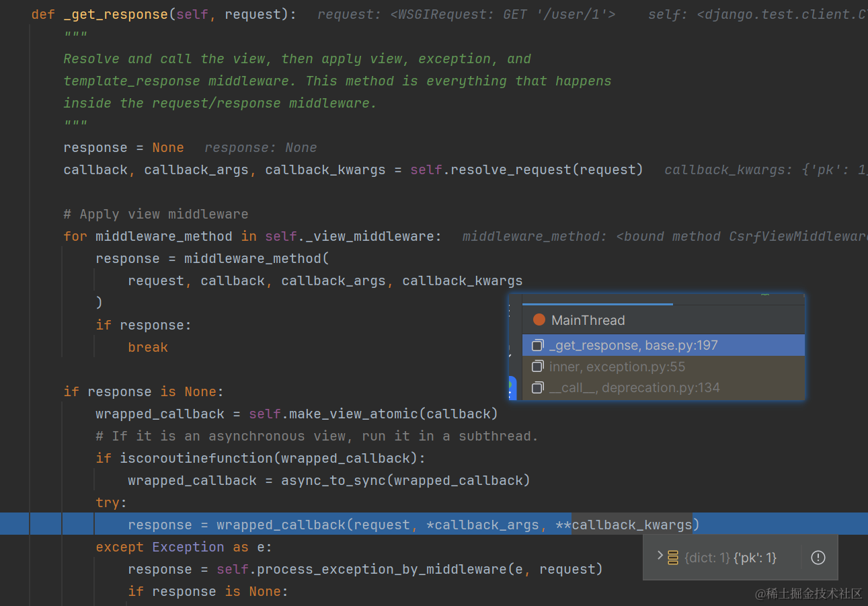Click the {'pk': 1} value text in tooltip
This screenshot has width=868, height=606.
click(755, 557)
